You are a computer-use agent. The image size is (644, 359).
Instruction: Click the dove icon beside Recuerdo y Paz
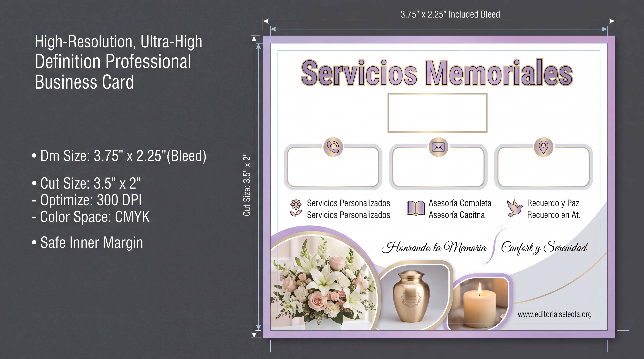tap(515, 208)
